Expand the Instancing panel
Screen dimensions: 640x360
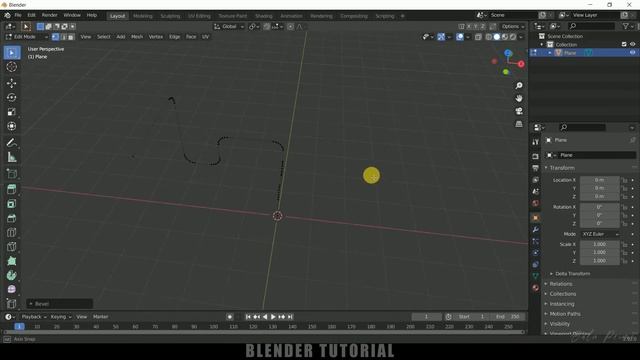(561, 304)
